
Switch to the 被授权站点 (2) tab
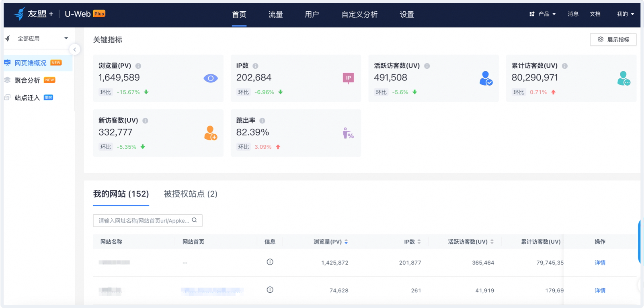[x=191, y=194]
